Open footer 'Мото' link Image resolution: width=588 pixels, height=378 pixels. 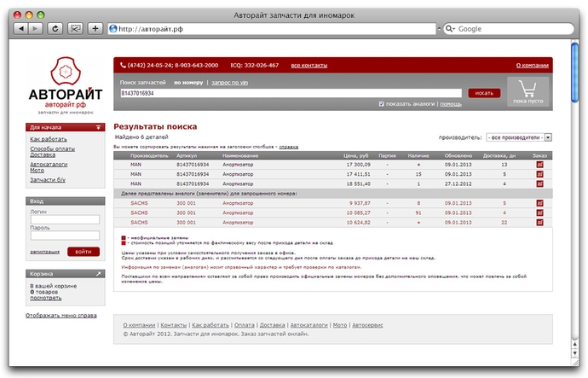tap(340, 325)
